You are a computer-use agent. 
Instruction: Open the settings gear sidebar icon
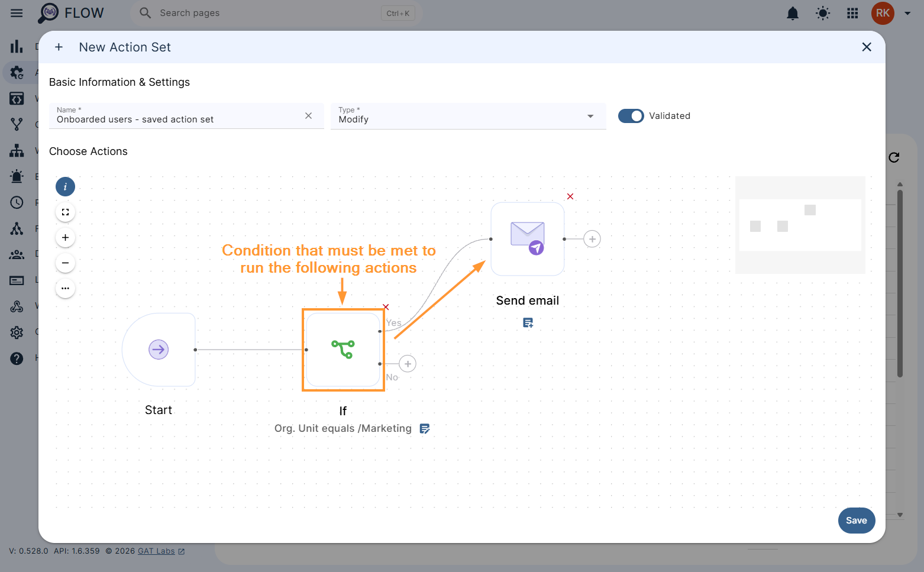pos(17,332)
